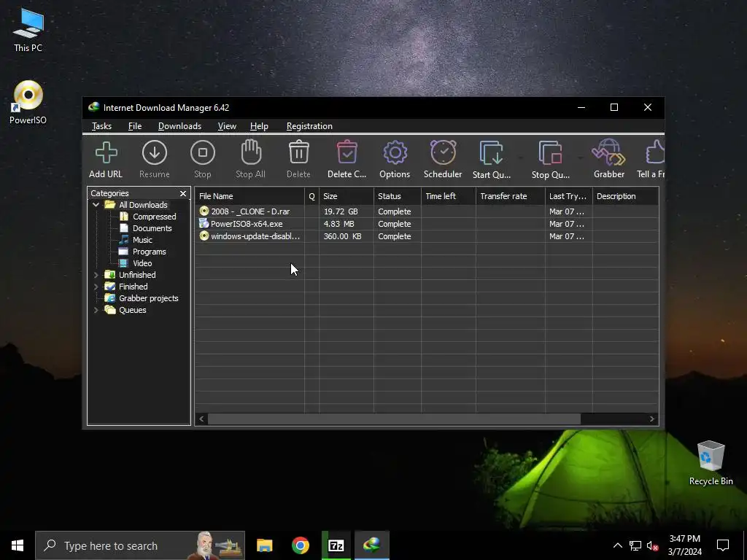Select the Documents category
Image resolution: width=747 pixels, height=560 pixels.
point(152,228)
